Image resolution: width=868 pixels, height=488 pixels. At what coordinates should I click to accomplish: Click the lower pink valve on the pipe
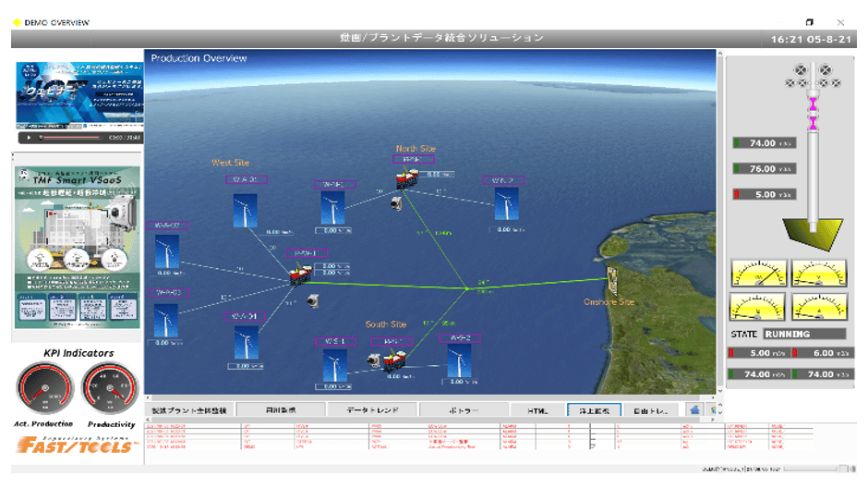[813, 123]
